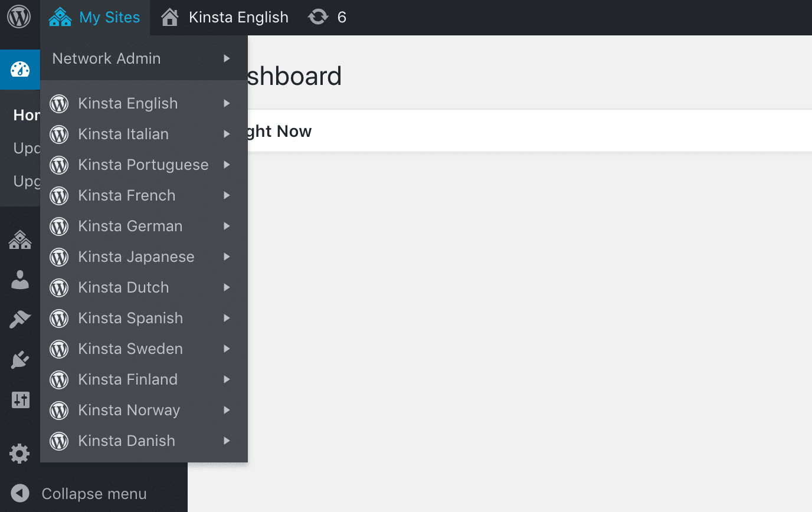Expand the Kinsta Italian submenu arrow
This screenshot has height=512, width=812.
[227, 134]
